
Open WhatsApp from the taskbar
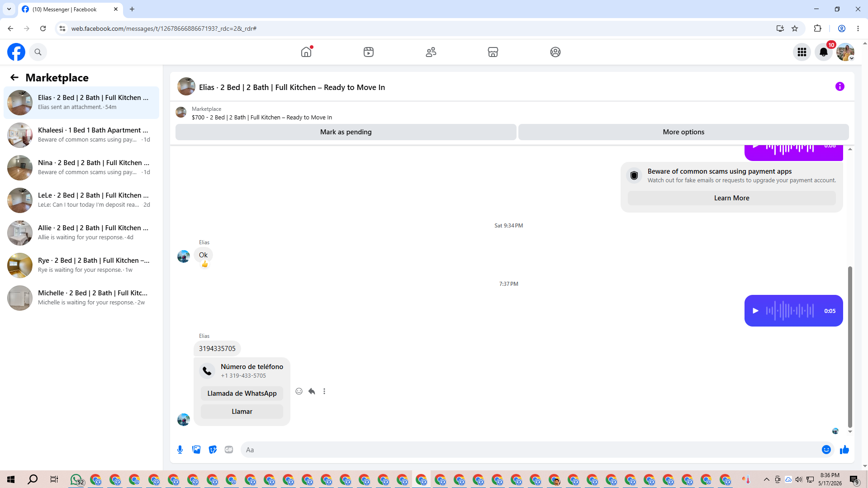point(76,479)
